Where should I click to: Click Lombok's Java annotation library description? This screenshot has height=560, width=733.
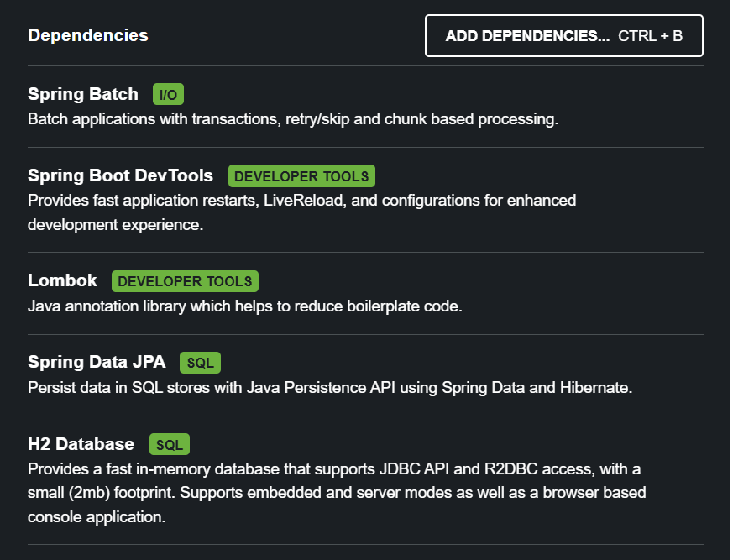(245, 306)
